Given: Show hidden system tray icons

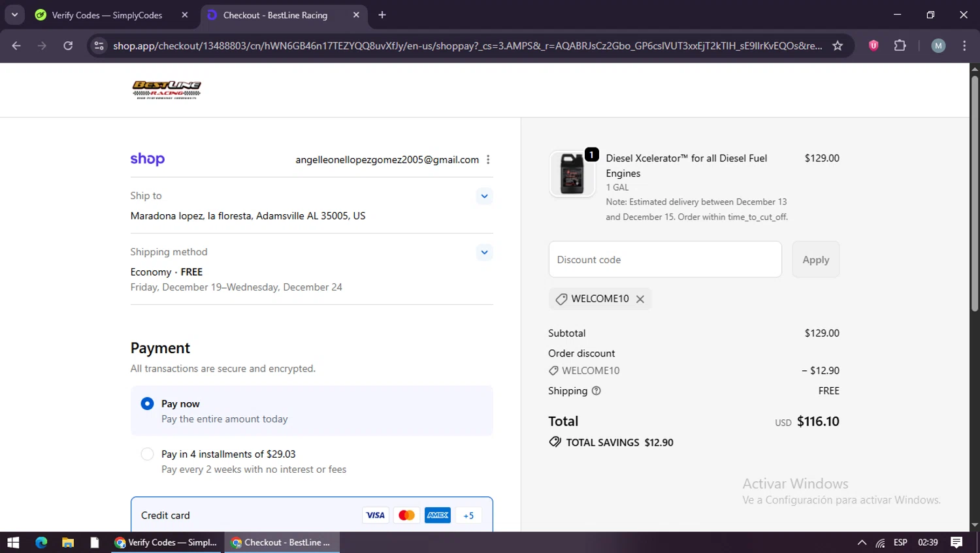Looking at the screenshot, I should [x=862, y=543].
